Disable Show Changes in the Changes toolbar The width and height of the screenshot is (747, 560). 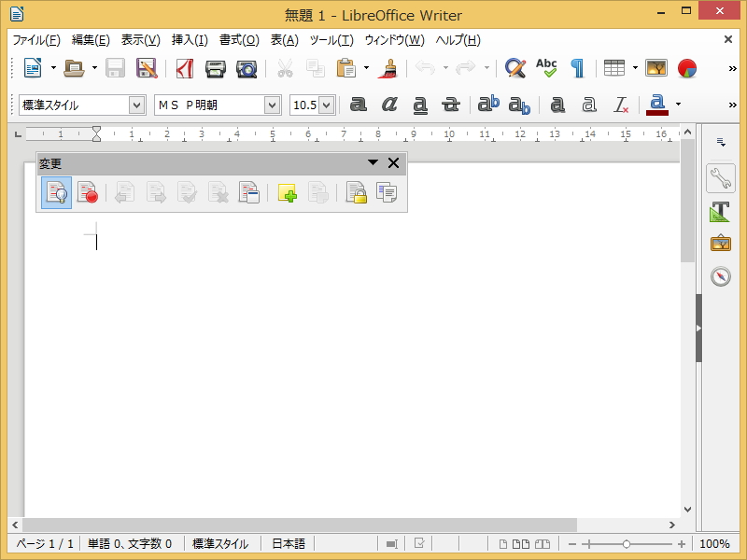(x=56, y=193)
